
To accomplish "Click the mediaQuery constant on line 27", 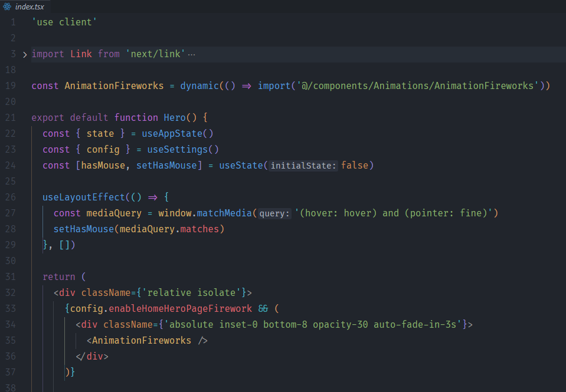I will click(114, 213).
